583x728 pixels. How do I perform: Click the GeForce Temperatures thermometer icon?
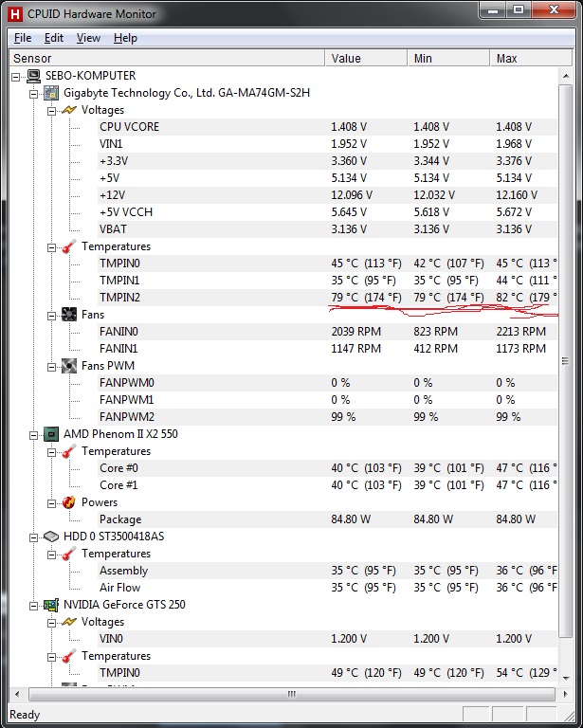(x=69, y=656)
